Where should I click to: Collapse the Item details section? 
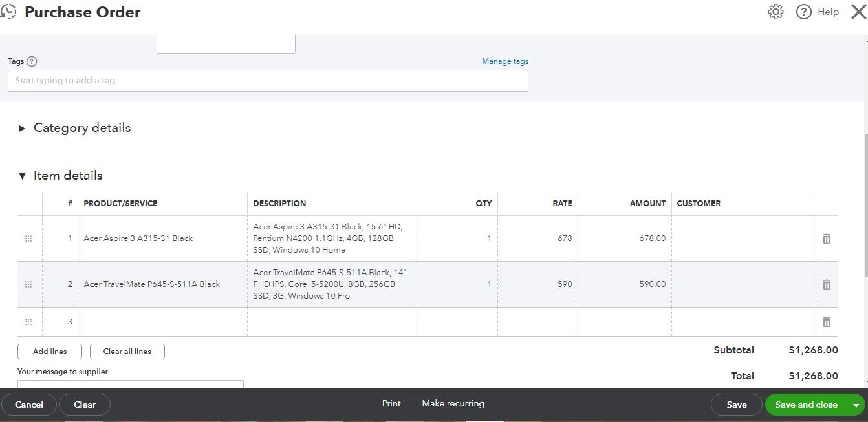tap(22, 176)
